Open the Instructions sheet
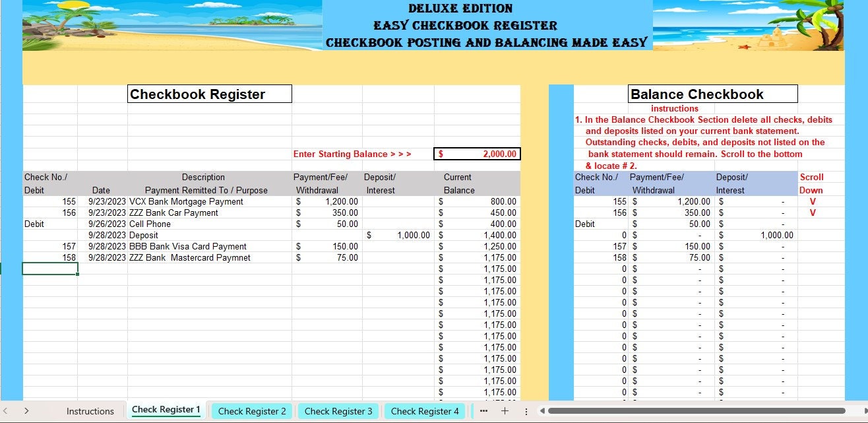 (x=90, y=411)
